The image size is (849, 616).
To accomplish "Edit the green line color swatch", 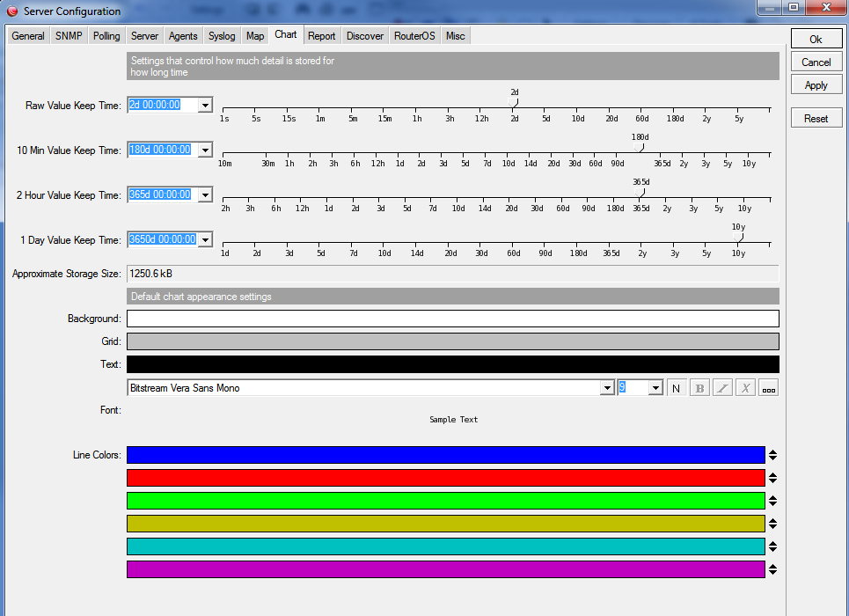I will (446, 501).
